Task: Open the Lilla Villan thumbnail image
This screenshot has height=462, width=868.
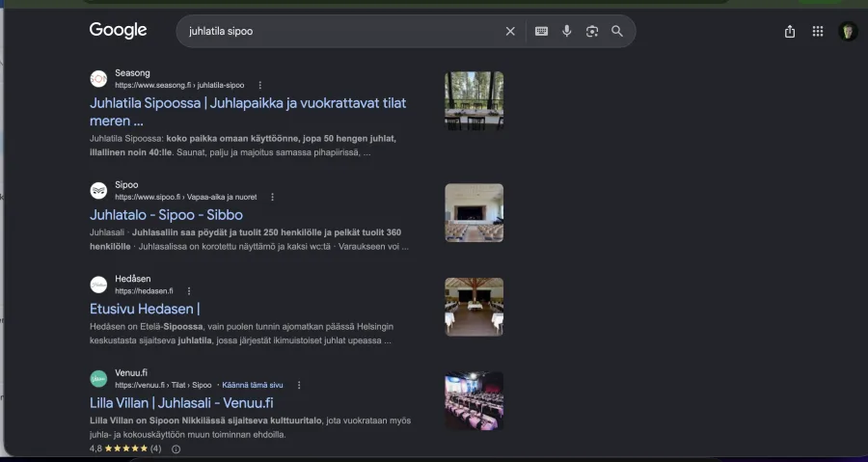Action: tap(475, 401)
